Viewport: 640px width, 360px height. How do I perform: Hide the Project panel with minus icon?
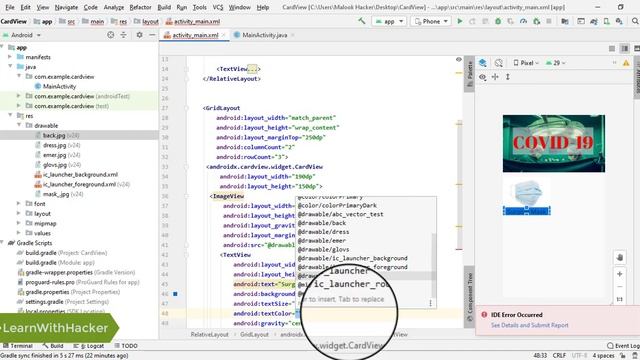click(152, 35)
